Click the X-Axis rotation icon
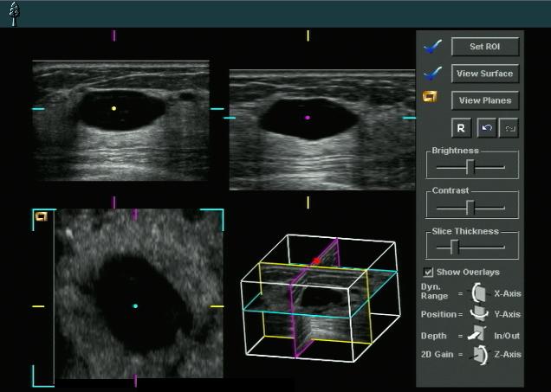Viewport: 551px width, 392px height. [x=479, y=292]
